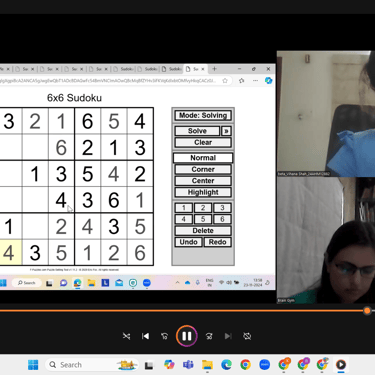Image resolution: width=375 pixels, height=375 pixels.
Task: Click the Delete button
Action: [x=203, y=231]
